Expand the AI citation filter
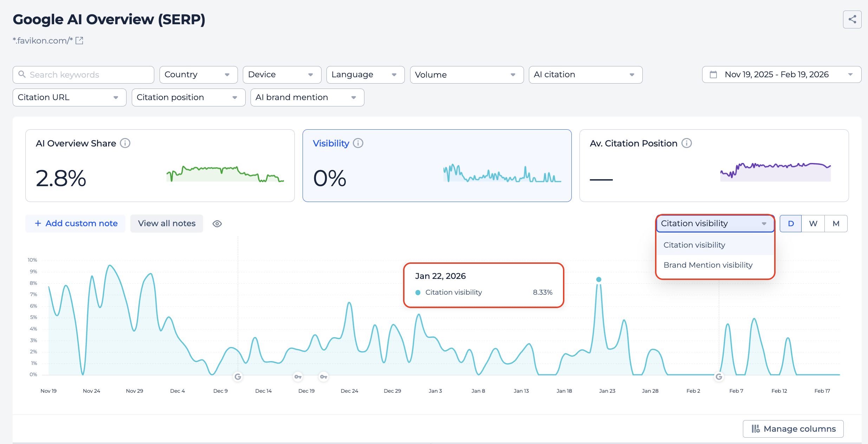This screenshot has height=444, width=868. pos(585,74)
